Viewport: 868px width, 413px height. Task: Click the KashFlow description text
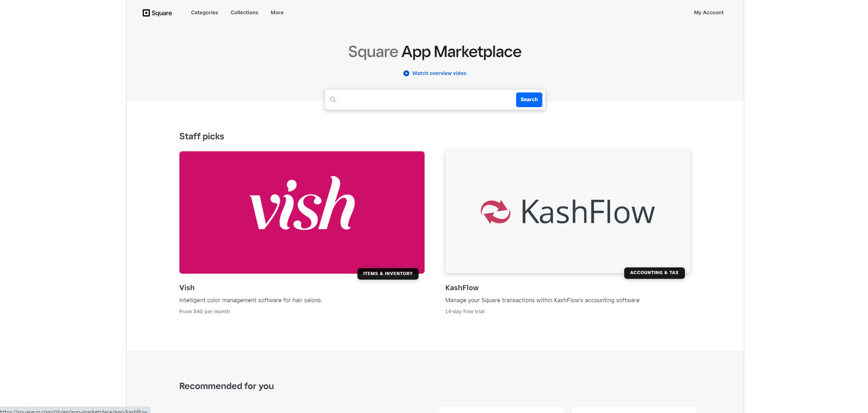(x=542, y=300)
